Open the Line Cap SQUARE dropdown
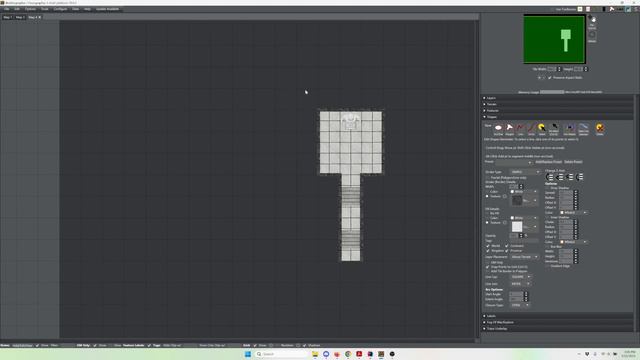 (x=520, y=277)
